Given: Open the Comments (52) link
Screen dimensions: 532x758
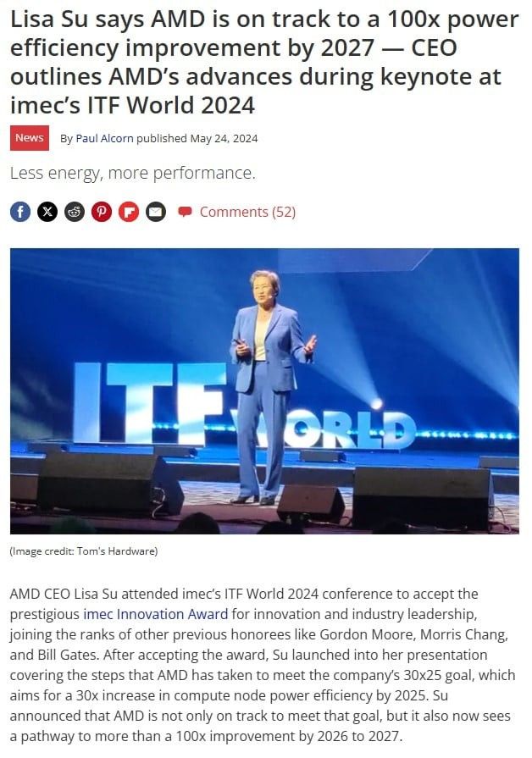Looking at the screenshot, I should click(x=247, y=212).
